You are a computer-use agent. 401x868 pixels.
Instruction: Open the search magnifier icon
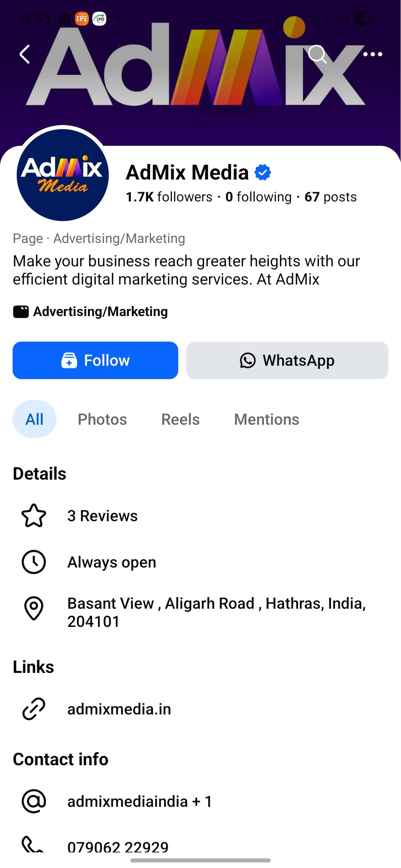(x=317, y=55)
